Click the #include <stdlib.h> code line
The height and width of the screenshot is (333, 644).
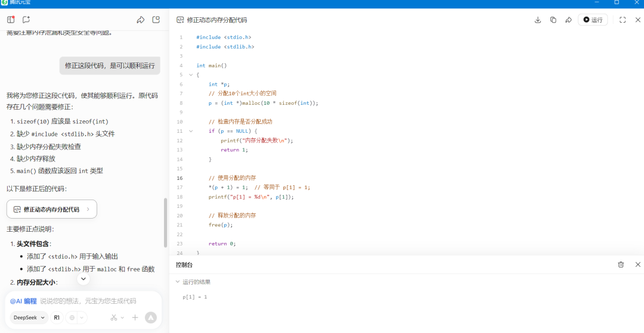[x=225, y=46]
